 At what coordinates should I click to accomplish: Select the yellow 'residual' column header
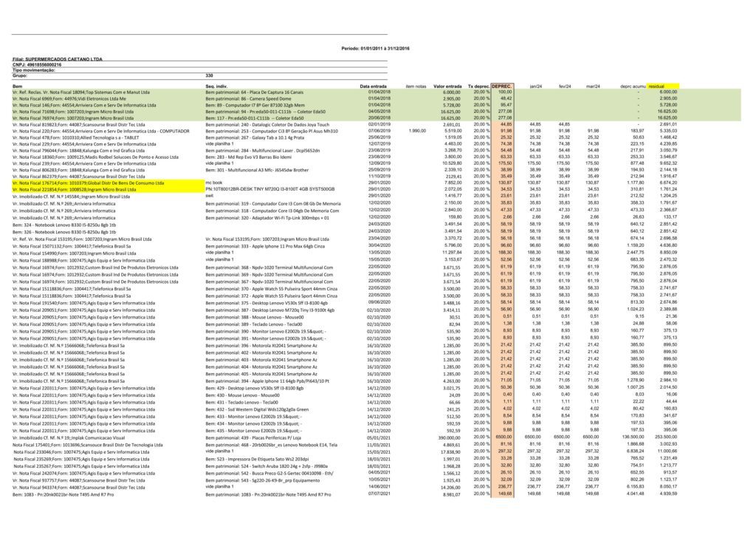pos(663,86)
